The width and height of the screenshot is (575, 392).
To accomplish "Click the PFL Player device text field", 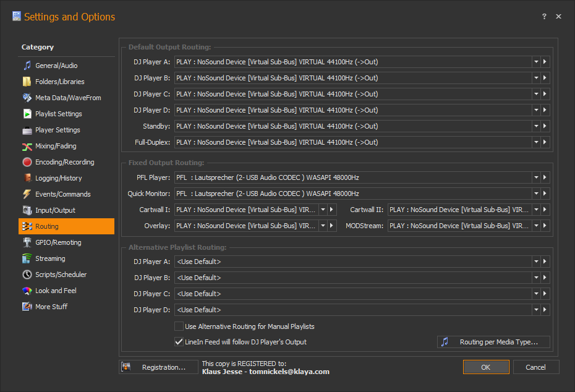I will click(x=353, y=177).
